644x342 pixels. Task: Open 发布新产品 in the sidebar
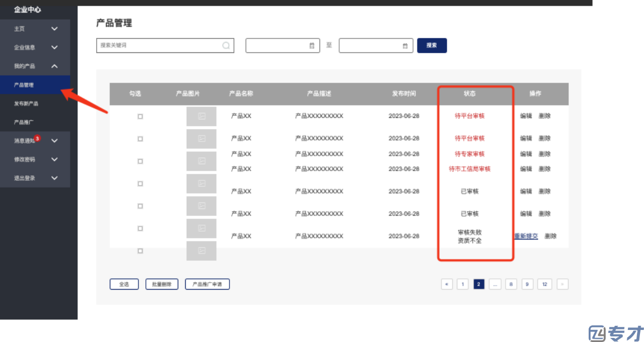[x=26, y=104]
